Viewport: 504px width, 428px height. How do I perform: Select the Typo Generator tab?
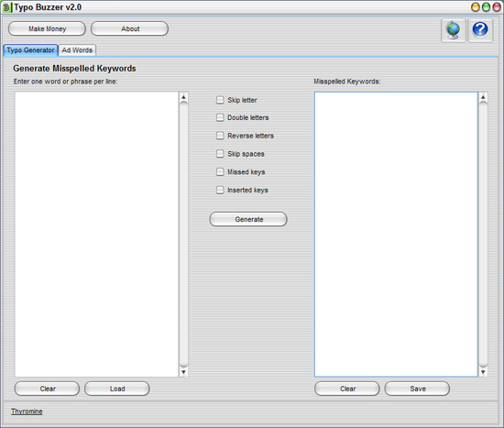30,50
